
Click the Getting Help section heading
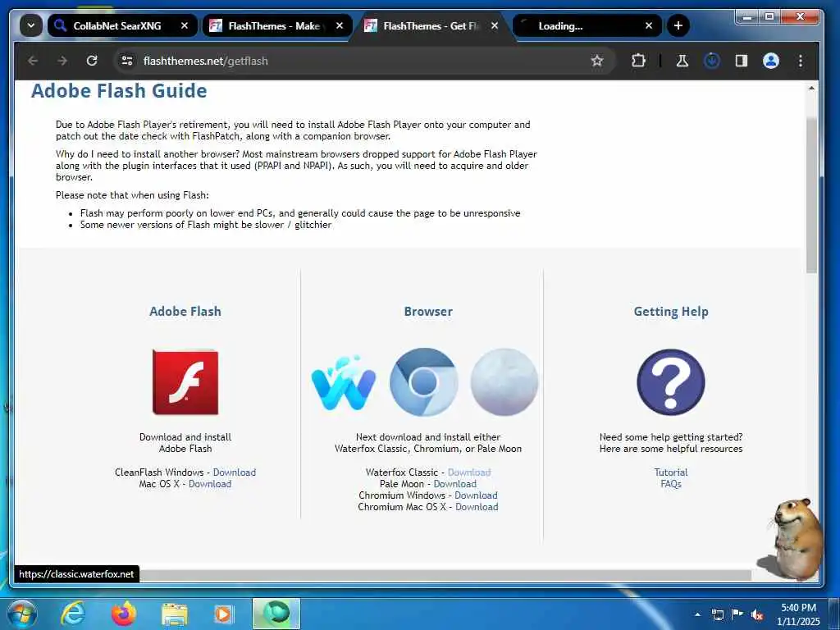pos(671,311)
